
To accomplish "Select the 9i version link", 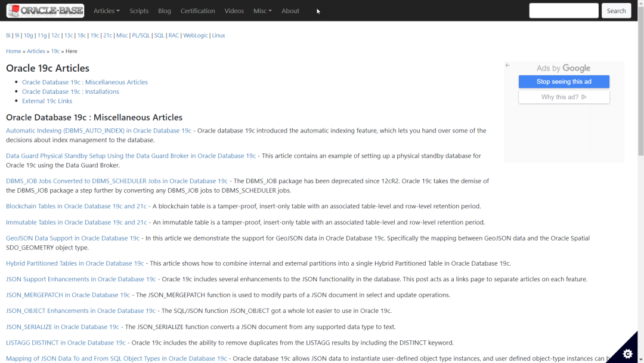I will [17, 35].
